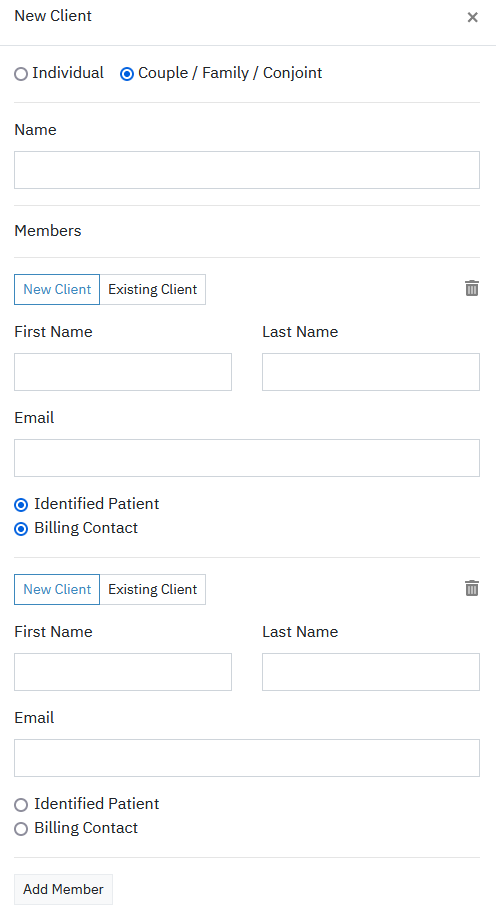Click second member's First Name field

pyautogui.click(x=123, y=672)
